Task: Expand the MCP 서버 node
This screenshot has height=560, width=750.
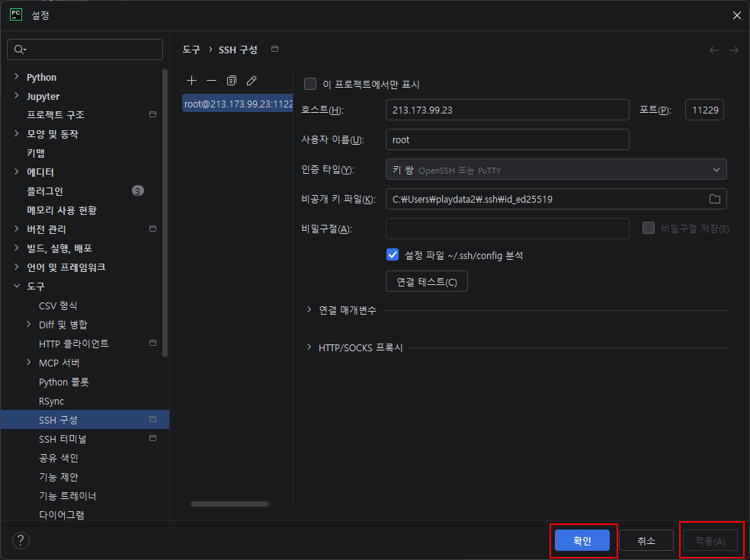Action: point(29,362)
